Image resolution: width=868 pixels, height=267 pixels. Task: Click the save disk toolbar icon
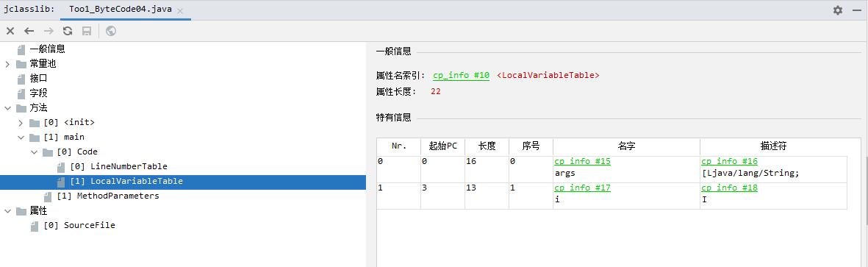(x=86, y=31)
